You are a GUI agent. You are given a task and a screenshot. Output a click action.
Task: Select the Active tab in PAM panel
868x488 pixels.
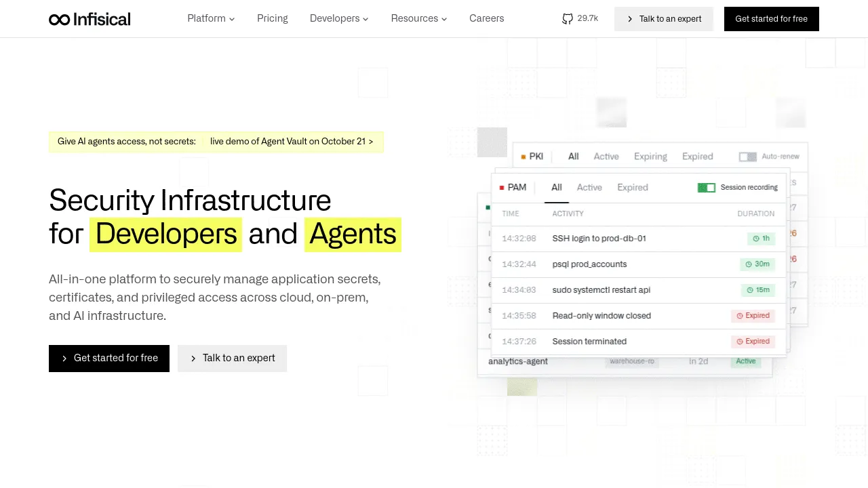pos(589,188)
